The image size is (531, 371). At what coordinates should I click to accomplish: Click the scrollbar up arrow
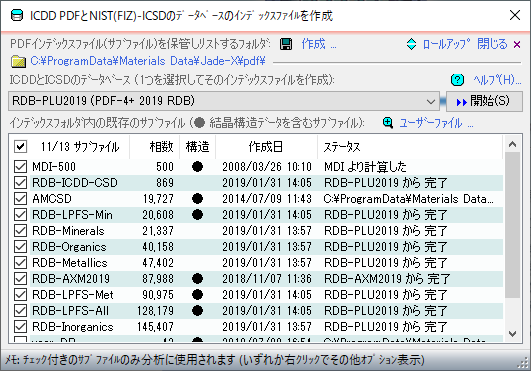tap(512, 145)
